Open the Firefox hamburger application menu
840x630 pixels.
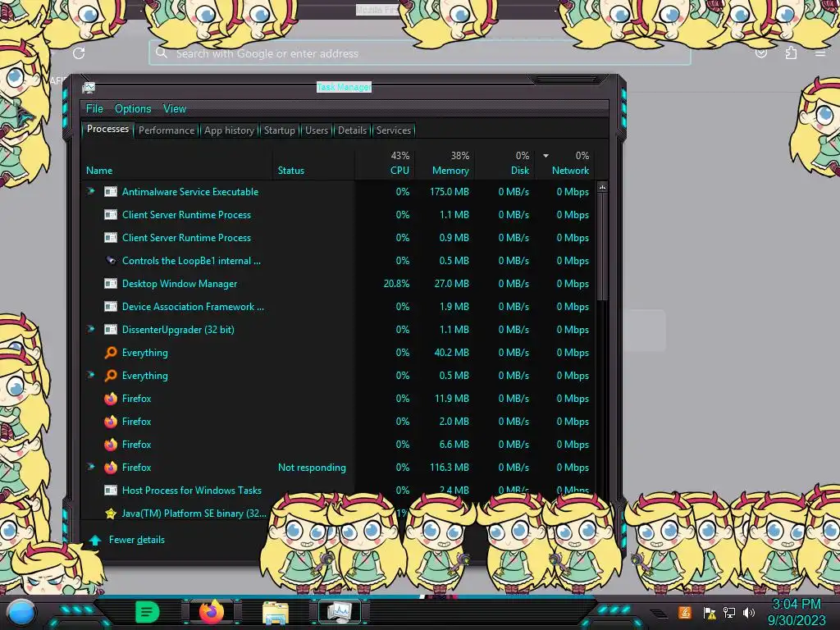click(820, 53)
